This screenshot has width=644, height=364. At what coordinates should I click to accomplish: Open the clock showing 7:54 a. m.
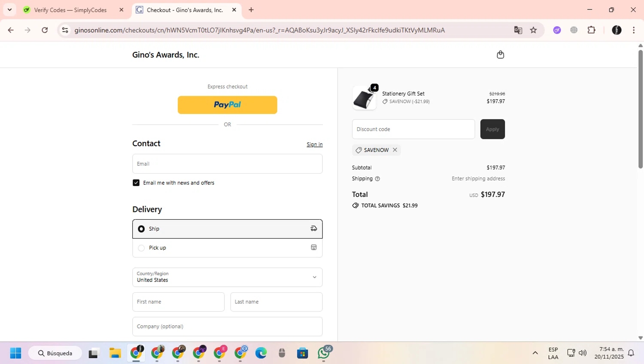point(609,353)
